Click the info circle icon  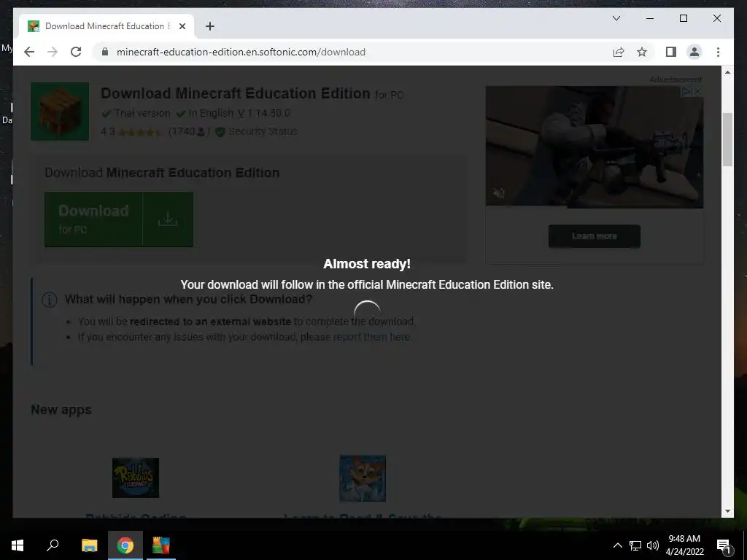pyautogui.click(x=49, y=300)
